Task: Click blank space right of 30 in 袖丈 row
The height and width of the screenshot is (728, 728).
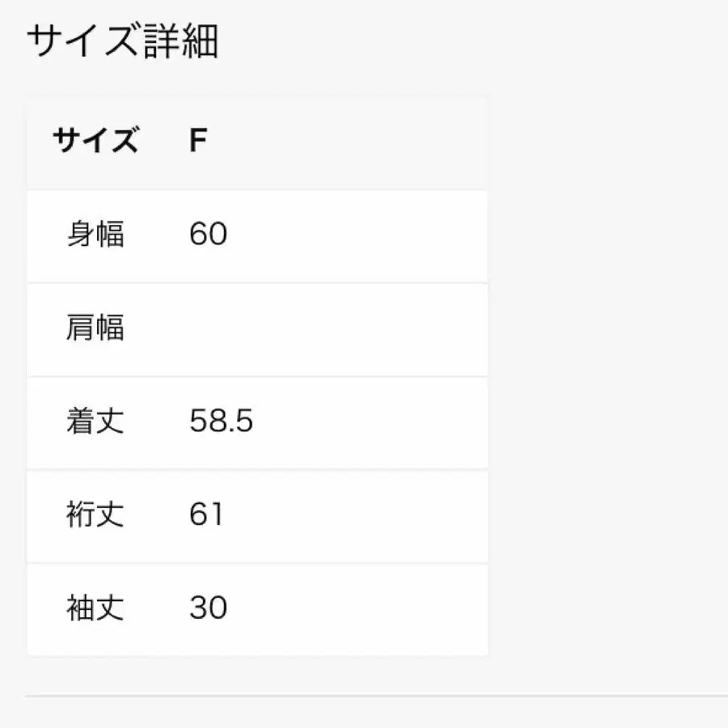Action: tap(356, 607)
